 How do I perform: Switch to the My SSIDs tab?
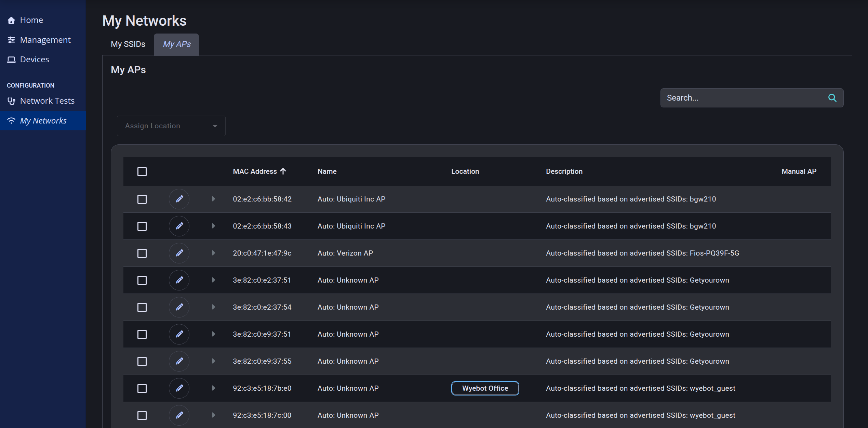128,44
